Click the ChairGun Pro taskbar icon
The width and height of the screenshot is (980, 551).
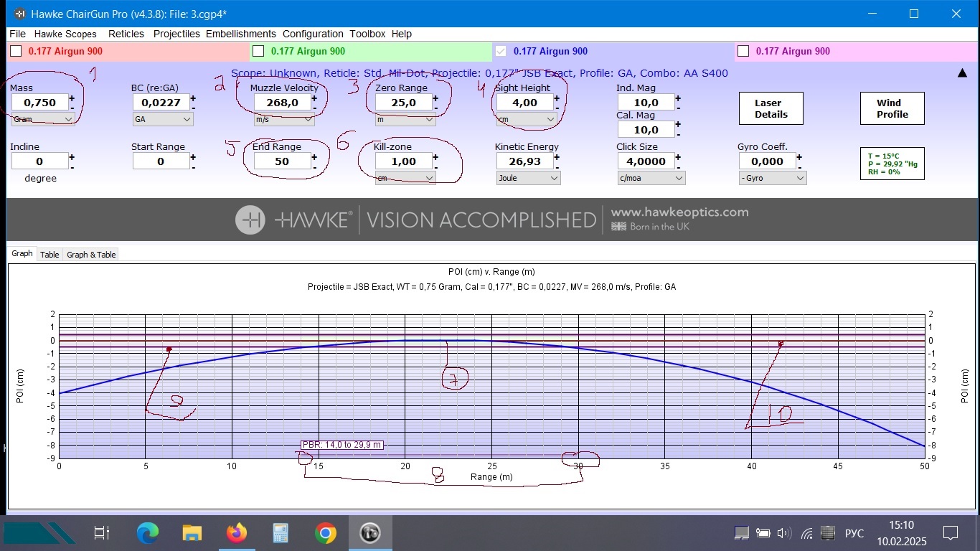[369, 533]
